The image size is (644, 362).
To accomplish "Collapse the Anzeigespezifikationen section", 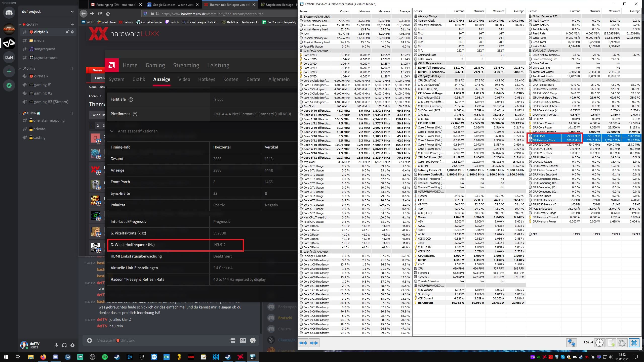I will (112, 131).
